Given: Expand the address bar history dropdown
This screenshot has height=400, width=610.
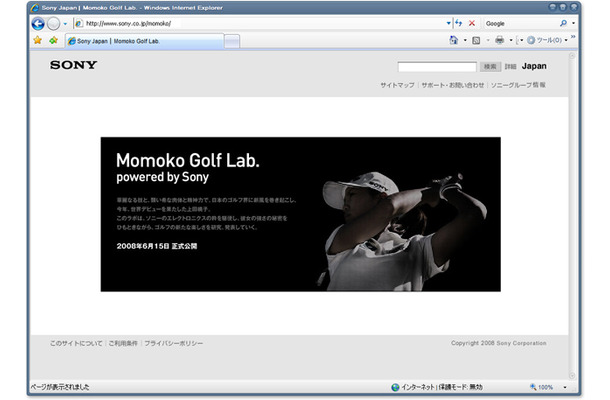Looking at the screenshot, I should click(449, 23).
